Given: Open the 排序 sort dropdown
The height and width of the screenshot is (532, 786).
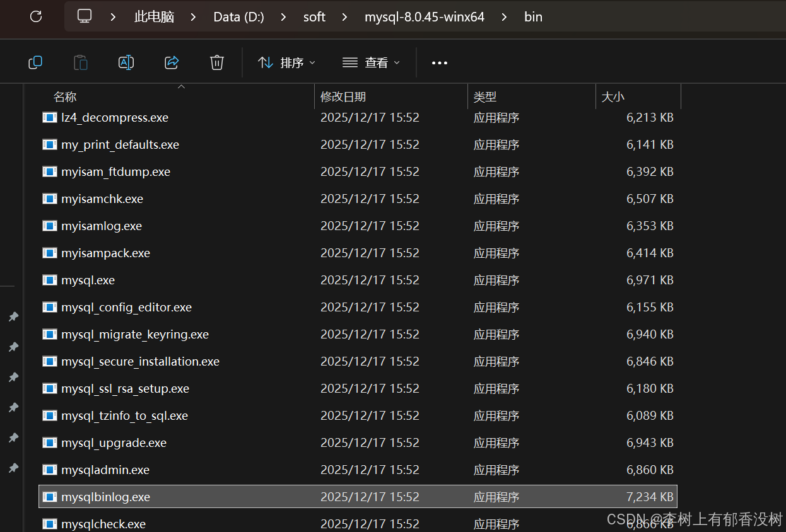Looking at the screenshot, I should pyautogui.click(x=286, y=62).
